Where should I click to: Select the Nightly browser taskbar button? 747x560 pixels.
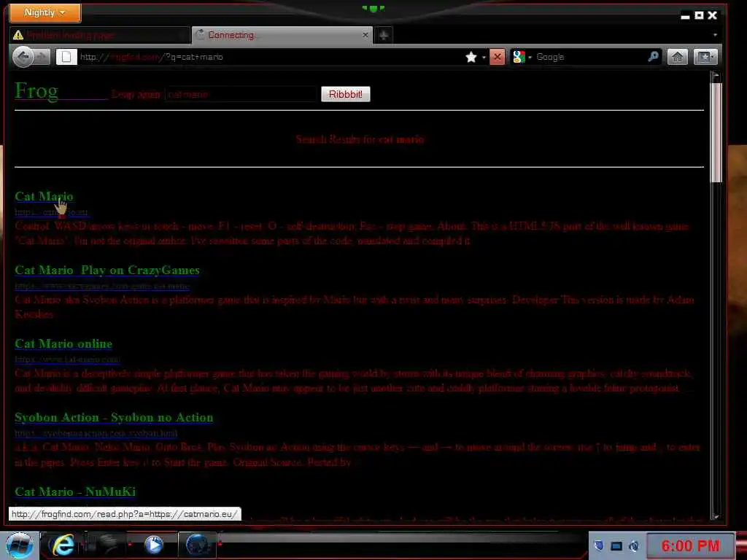(197, 545)
